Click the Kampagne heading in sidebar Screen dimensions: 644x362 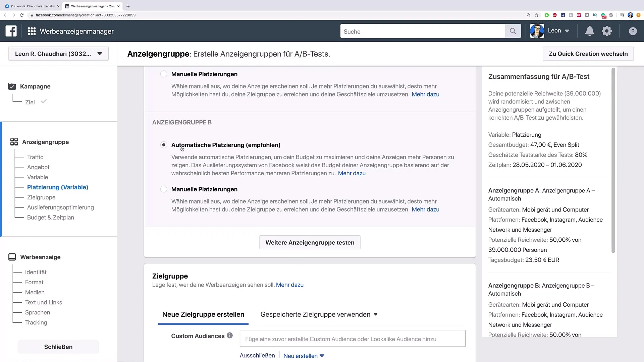(x=35, y=86)
